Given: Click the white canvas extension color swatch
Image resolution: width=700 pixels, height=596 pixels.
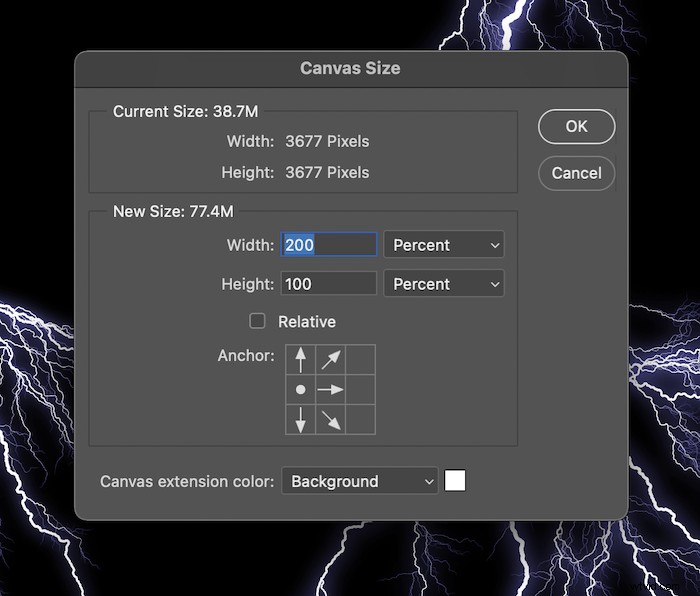Looking at the screenshot, I should [x=455, y=480].
